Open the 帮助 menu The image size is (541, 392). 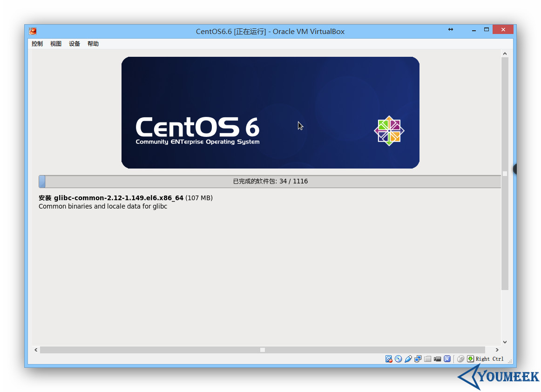[93, 43]
